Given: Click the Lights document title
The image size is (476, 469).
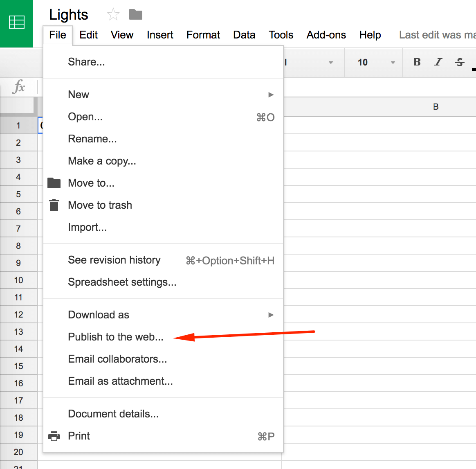Looking at the screenshot, I should (x=69, y=15).
